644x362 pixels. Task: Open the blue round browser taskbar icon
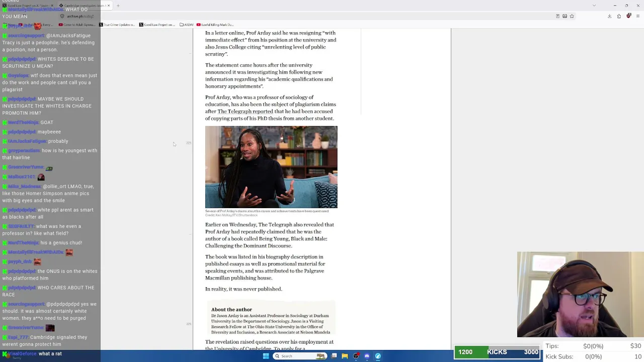[x=378, y=356]
